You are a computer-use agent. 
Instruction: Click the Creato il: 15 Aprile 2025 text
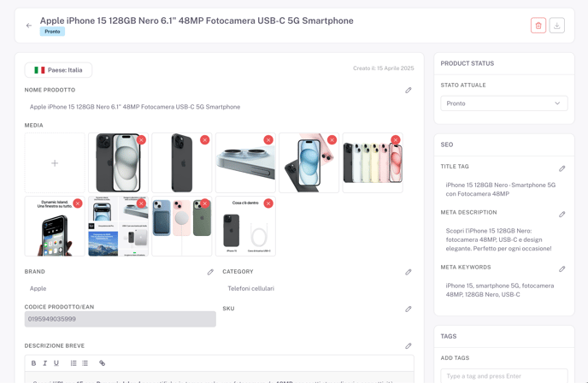pyautogui.click(x=383, y=68)
